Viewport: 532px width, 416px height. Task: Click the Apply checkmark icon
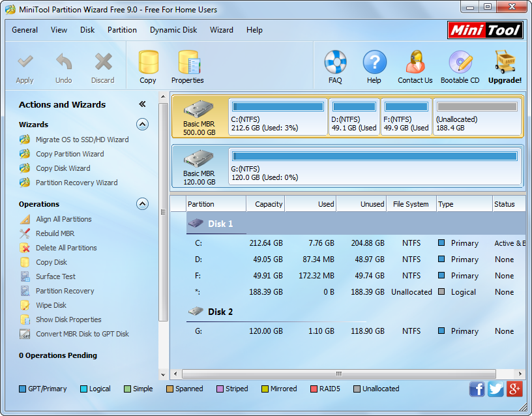click(x=25, y=62)
